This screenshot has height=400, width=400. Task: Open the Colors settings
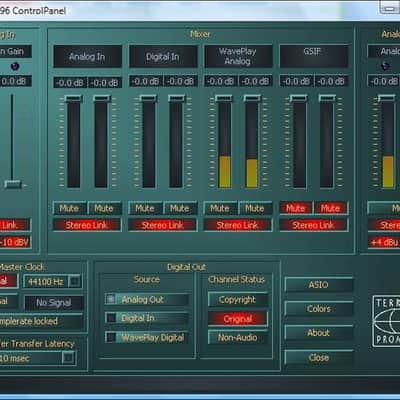pos(319,309)
